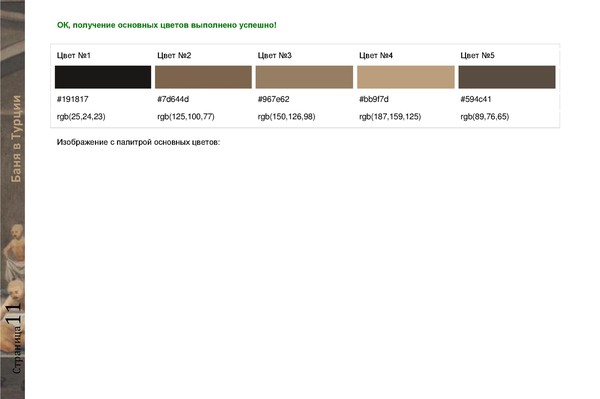Screen dimensions: 600x399
Task: Click the rgb(89,76,65) value
Action: point(485,117)
